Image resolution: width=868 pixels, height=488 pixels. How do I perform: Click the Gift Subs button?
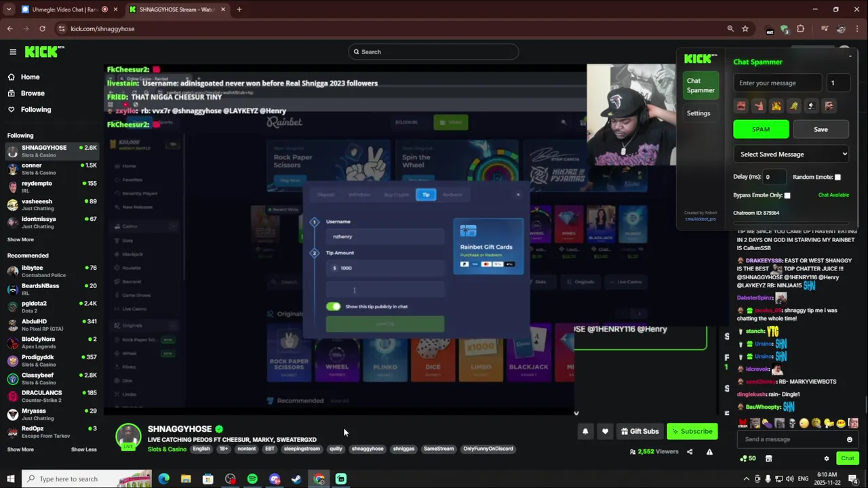click(639, 431)
